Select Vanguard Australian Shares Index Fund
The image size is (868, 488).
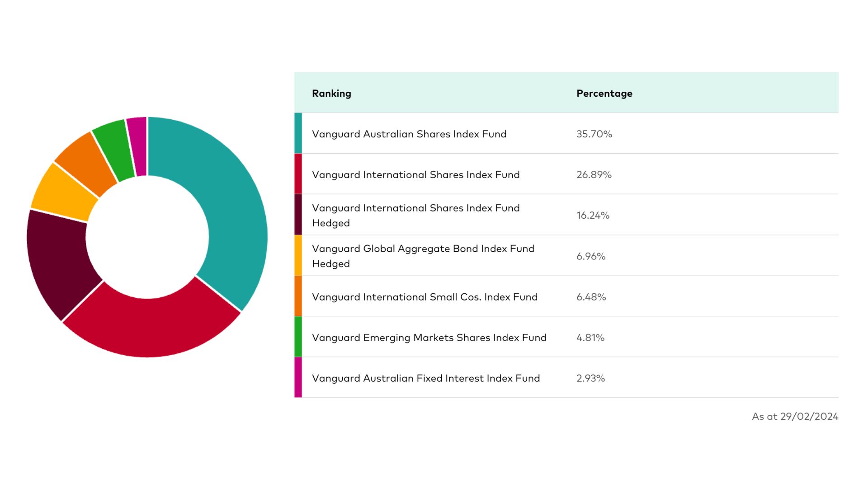[x=409, y=134]
